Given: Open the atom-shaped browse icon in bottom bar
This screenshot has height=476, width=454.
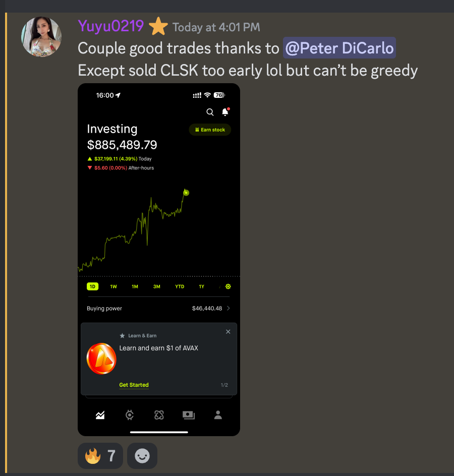Looking at the screenshot, I should pos(159,415).
